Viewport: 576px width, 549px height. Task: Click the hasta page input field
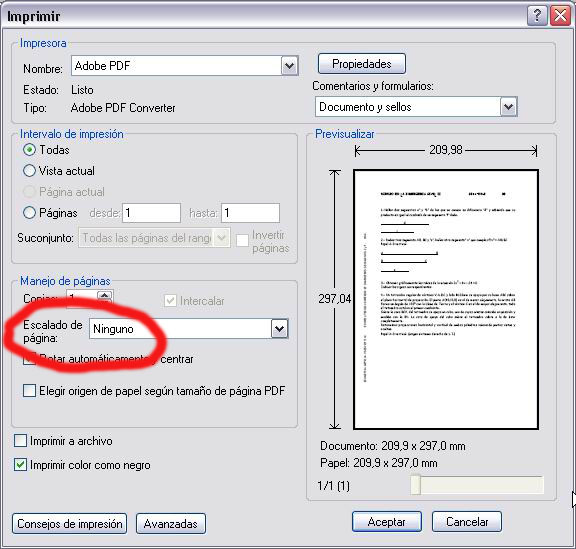(250, 213)
